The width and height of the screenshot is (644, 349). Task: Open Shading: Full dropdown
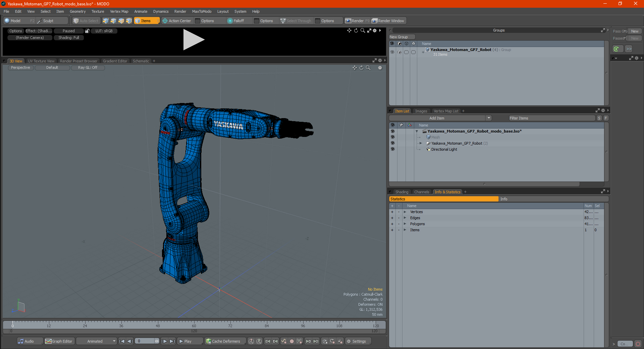[x=69, y=38]
